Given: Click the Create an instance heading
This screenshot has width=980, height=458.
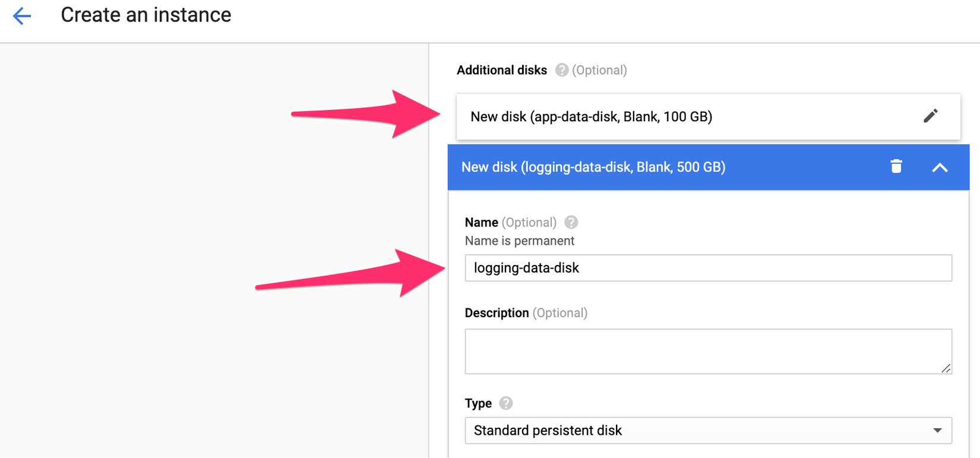Looking at the screenshot, I should (x=146, y=15).
